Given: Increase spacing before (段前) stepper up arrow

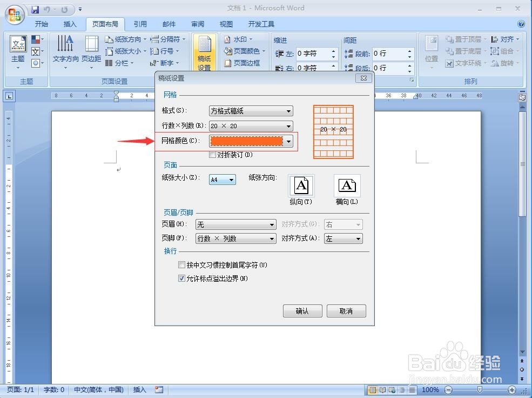Looking at the screenshot, I should click(x=410, y=51).
